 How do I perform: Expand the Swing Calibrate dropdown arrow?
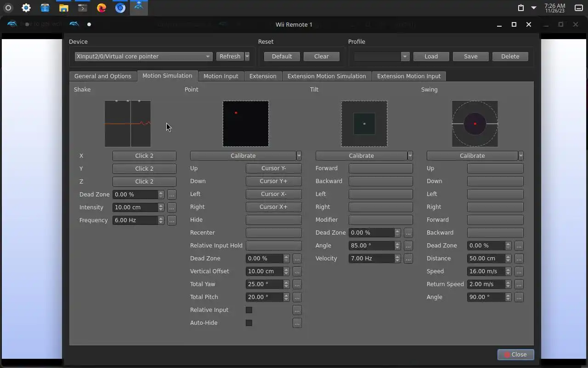(x=521, y=155)
